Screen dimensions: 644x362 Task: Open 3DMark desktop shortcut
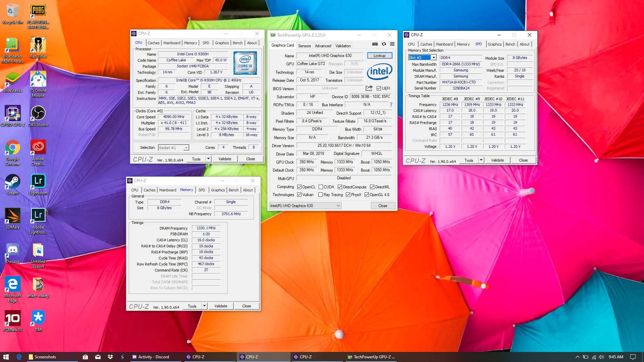(x=12, y=219)
